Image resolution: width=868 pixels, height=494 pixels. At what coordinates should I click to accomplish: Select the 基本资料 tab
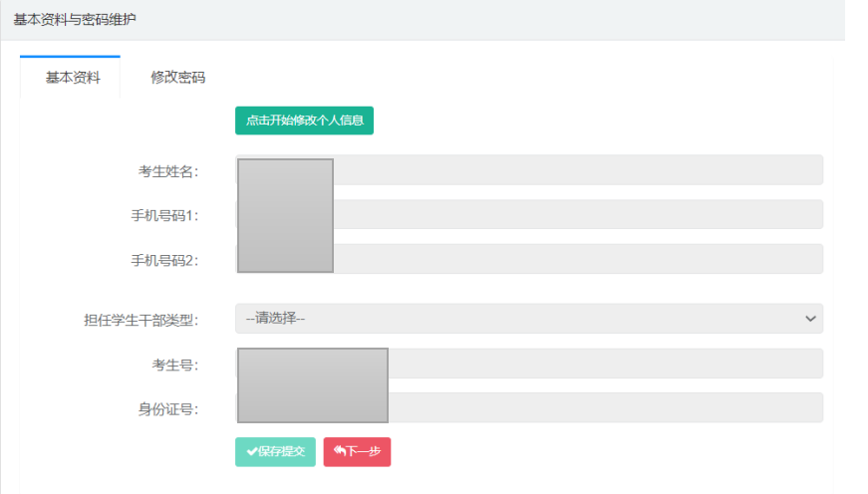(73, 78)
